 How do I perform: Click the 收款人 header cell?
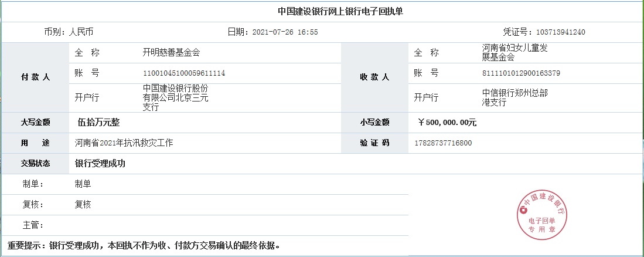tap(374, 77)
